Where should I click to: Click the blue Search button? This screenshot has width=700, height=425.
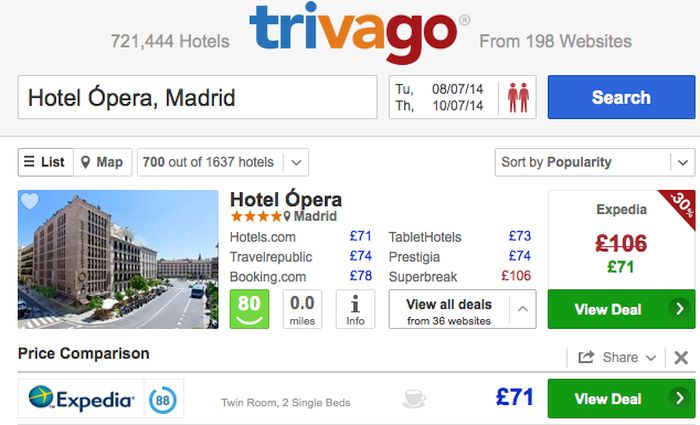(621, 97)
